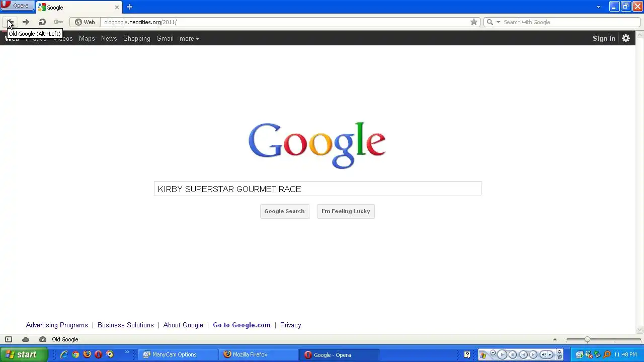Click the Google Search button
This screenshot has height=362, width=644.
coord(284,211)
